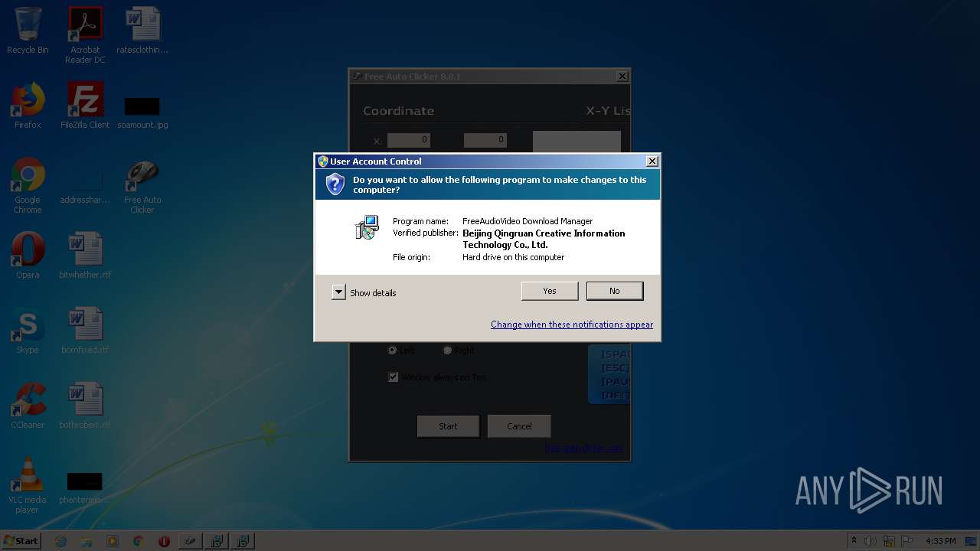
Task: Close the Free Auto Clicker window
Action: (x=622, y=76)
